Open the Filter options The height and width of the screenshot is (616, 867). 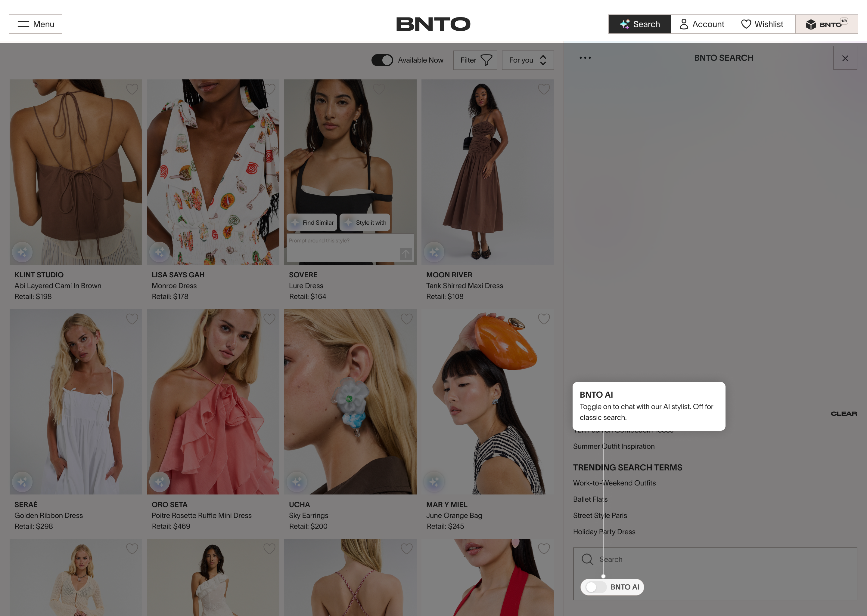tap(475, 60)
